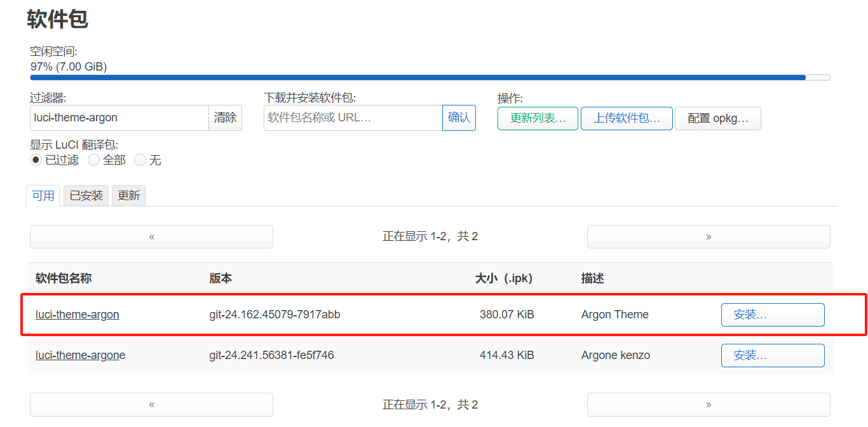Click the 更新列表… button
This screenshot has width=868, height=427.
538,118
